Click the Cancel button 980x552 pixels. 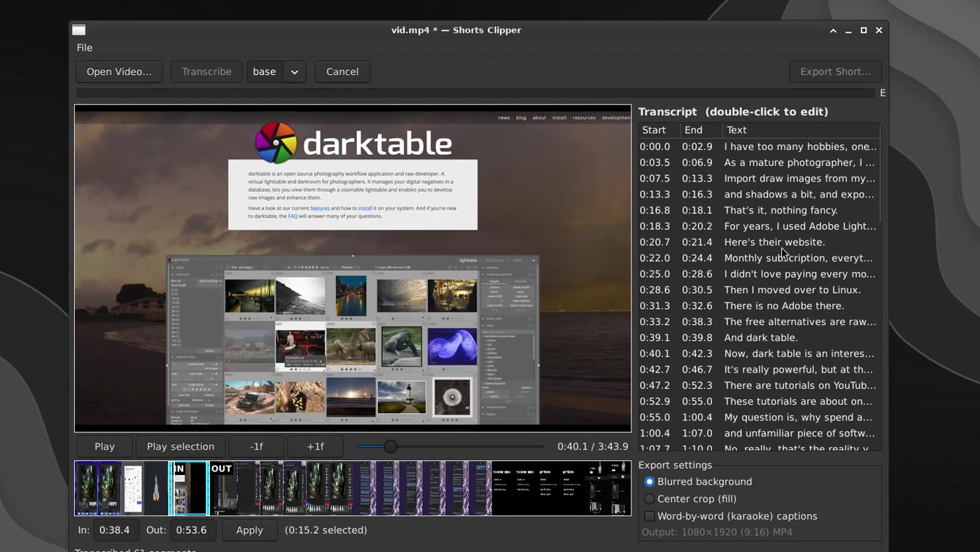[x=342, y=71]
